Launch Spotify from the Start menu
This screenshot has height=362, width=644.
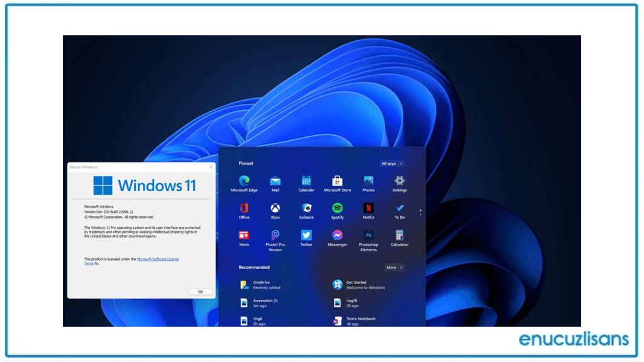tap(337, 207)
